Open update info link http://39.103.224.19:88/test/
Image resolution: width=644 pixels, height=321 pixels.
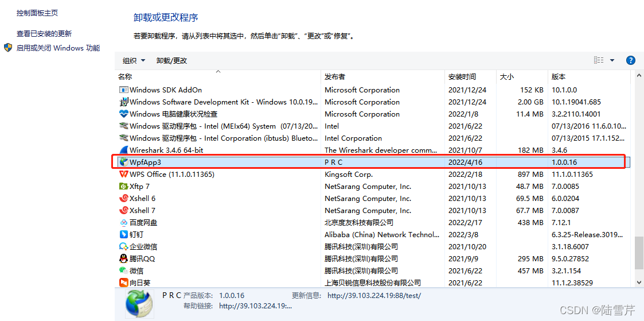(374, 296)
